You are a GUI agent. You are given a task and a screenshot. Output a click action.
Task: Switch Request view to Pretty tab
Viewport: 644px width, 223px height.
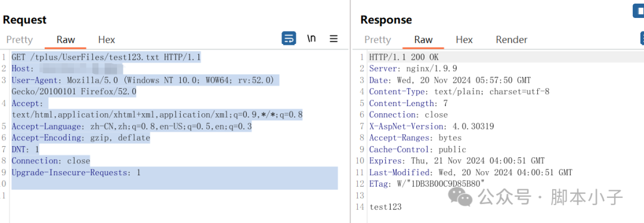coord(19,39)
